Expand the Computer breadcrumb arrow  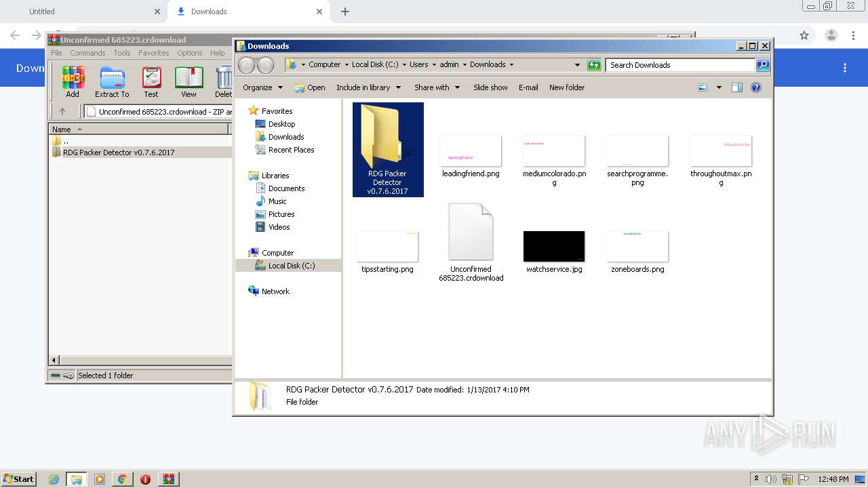[x=346, y=65]
